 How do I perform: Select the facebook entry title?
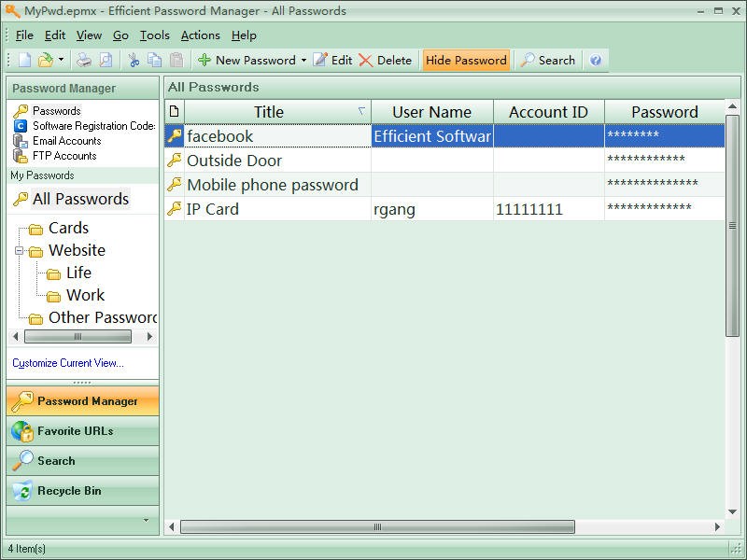click(219, 136)
